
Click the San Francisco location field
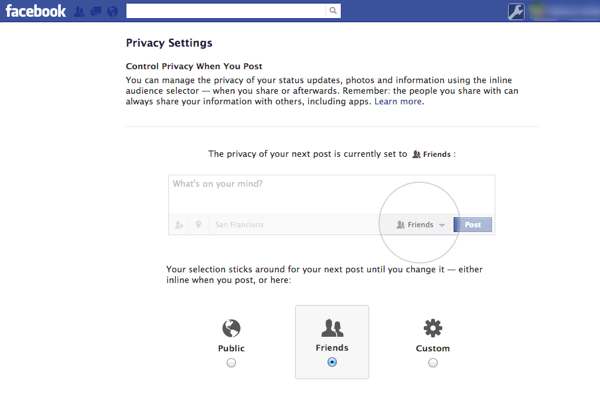click(x=290, y=225)
